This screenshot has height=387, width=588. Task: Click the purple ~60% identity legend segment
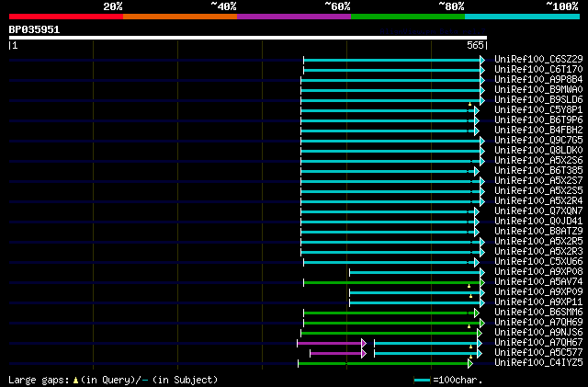294,17
